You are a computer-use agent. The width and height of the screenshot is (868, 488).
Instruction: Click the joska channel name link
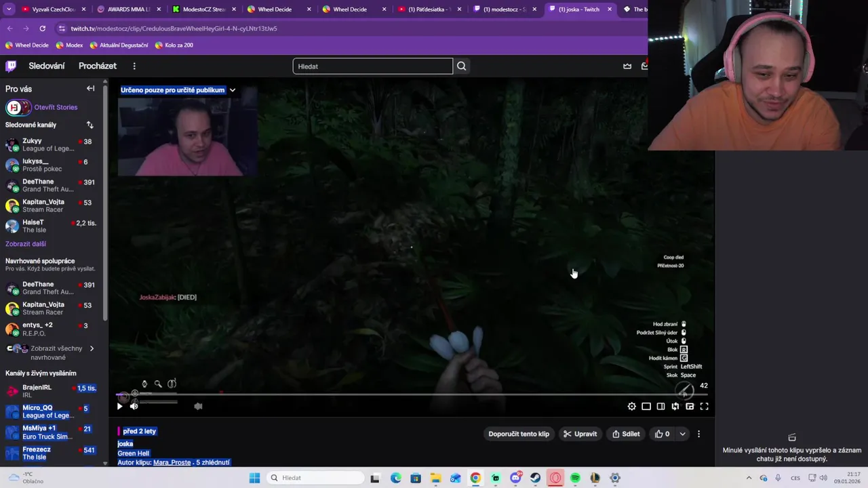[125, 443]
